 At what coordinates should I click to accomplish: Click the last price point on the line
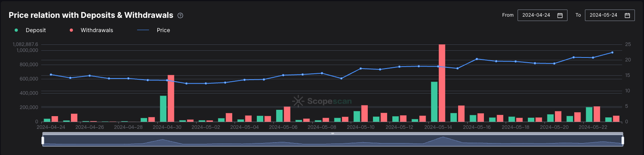click(x=612, y=52)
